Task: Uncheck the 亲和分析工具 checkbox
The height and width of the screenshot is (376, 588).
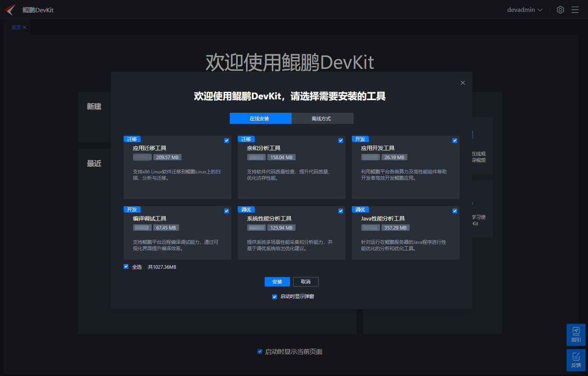Action: pyautogui.click(x=341, y=141)
